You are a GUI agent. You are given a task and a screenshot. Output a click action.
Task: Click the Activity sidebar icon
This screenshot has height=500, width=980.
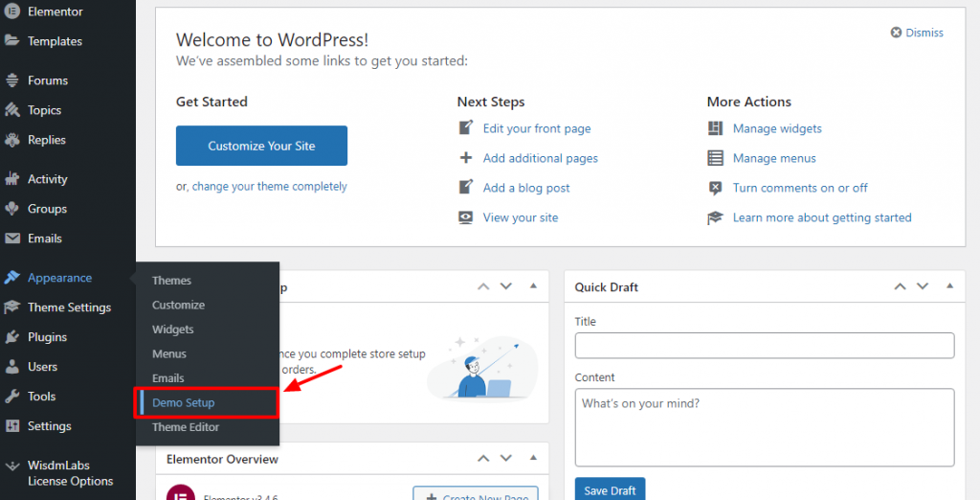[x=11, y=179]
